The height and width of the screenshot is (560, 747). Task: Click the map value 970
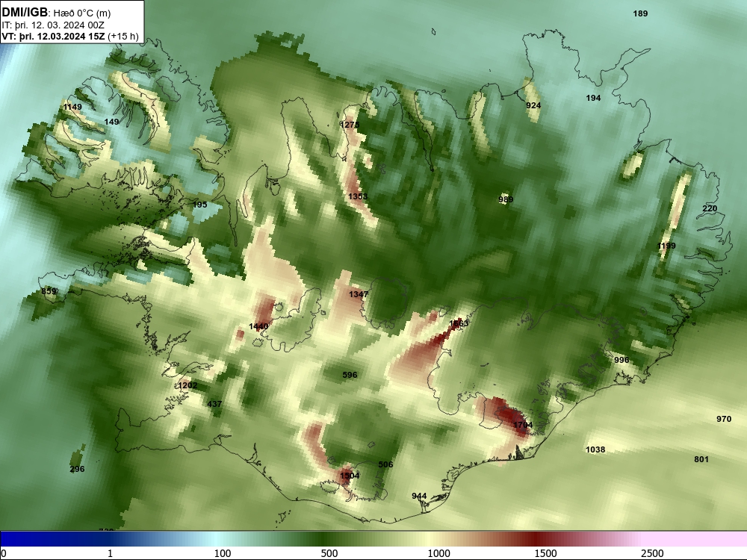click(x=724, y=419)
